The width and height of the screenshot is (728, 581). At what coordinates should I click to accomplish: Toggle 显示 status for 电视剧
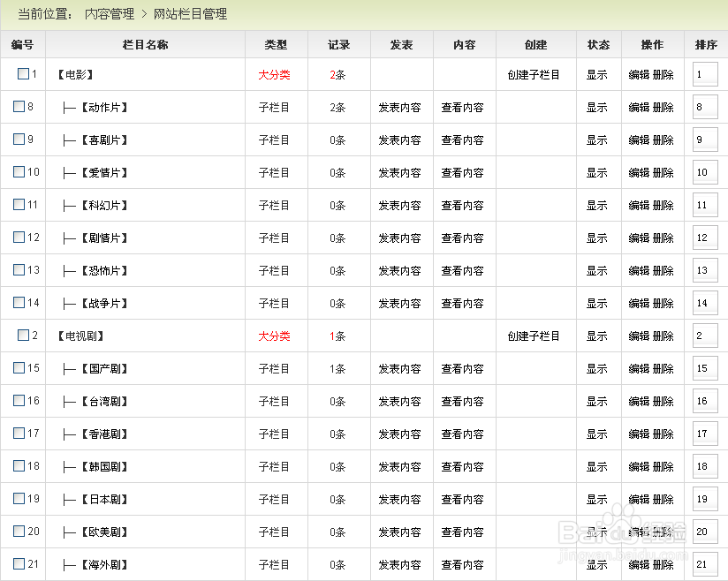click(597, 336)
